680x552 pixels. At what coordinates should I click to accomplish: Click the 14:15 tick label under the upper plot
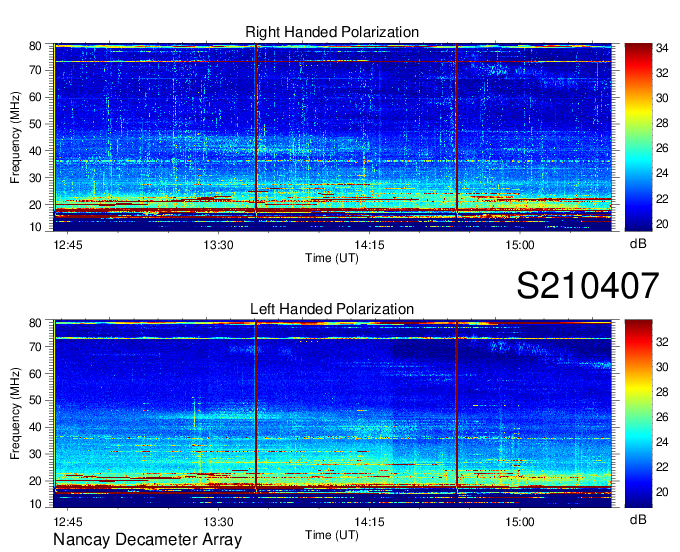pyautogui.click(x=369, y=245)
